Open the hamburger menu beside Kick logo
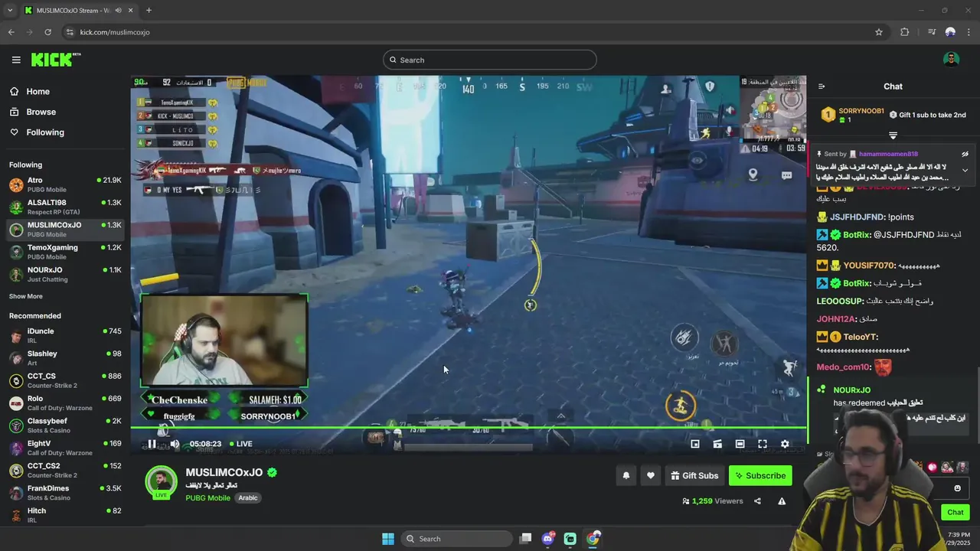 pos(16,60)
